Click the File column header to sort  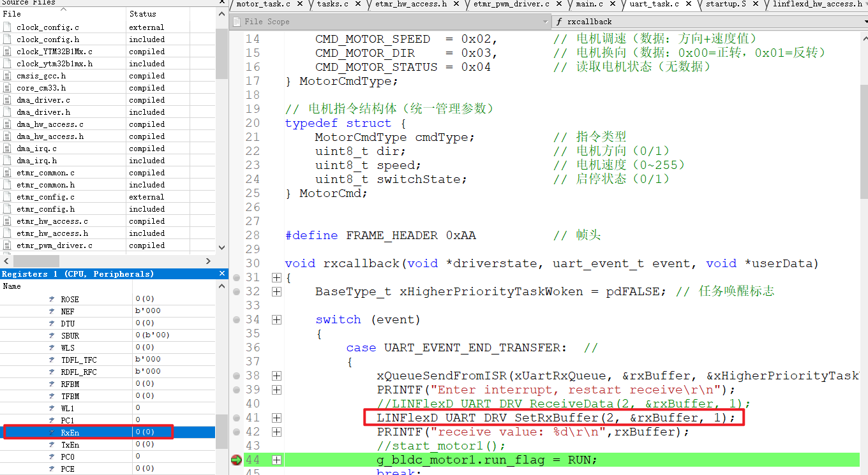[x=11, y=13]
